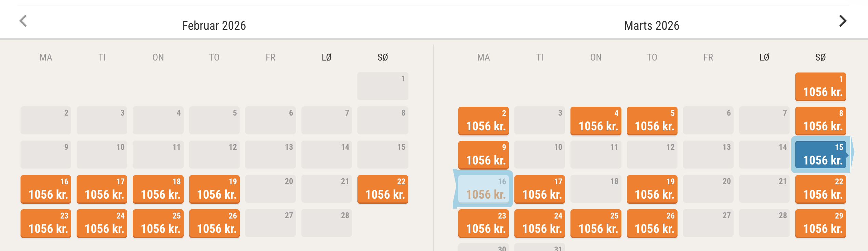
Task: Select March 4 priced 1056 kr.
Action: [596, 121]
